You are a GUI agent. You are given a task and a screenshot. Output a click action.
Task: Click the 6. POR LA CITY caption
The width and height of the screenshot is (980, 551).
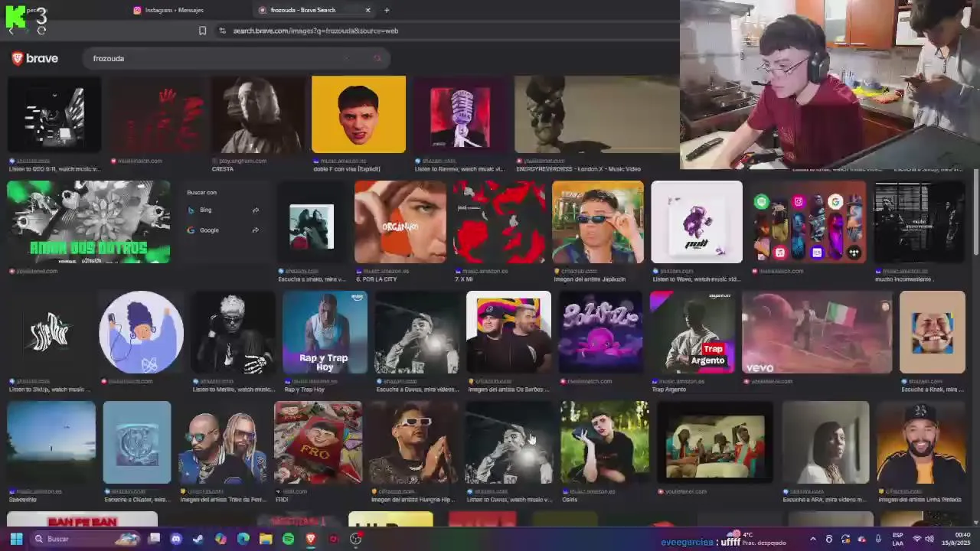[x=376, y=279]
